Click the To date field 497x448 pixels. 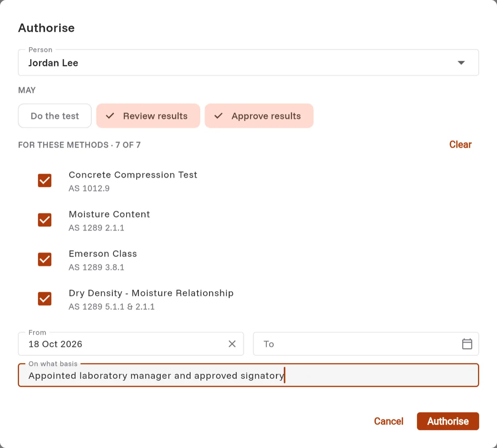[x=366, y=344]
